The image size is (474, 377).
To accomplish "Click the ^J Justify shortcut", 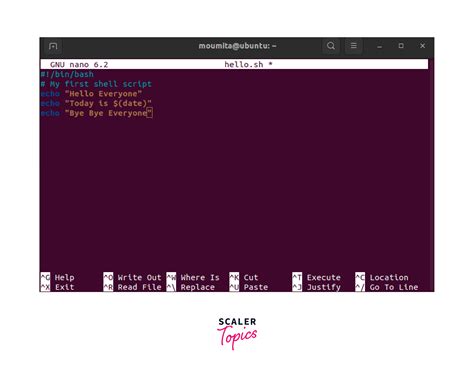I will (x=317, y=287).
